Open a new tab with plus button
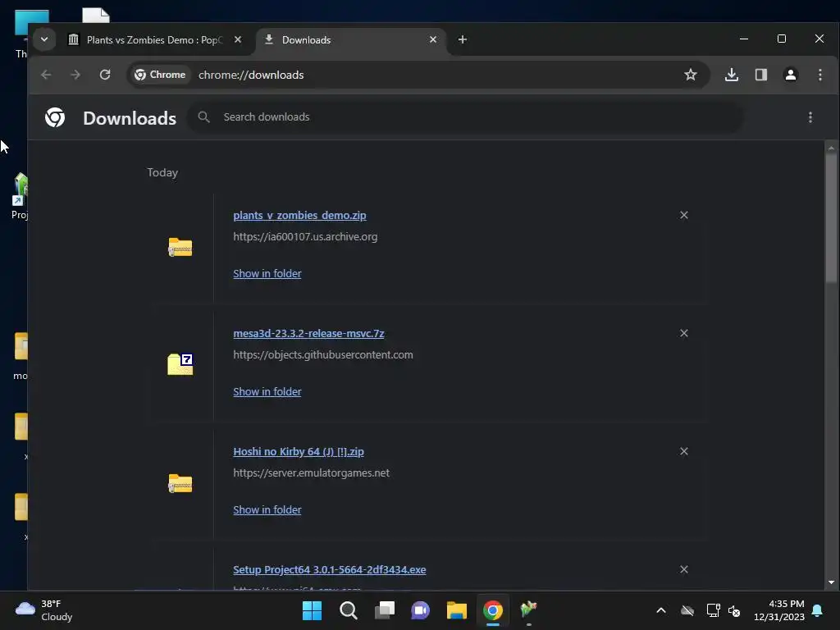The height and width of the screenshot is (630, 840). 463,39
